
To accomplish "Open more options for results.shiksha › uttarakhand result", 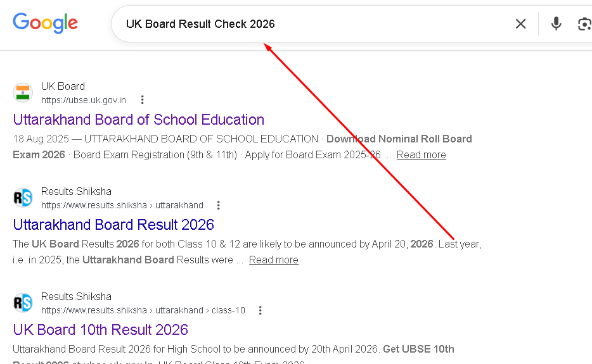I will [218, 205].
